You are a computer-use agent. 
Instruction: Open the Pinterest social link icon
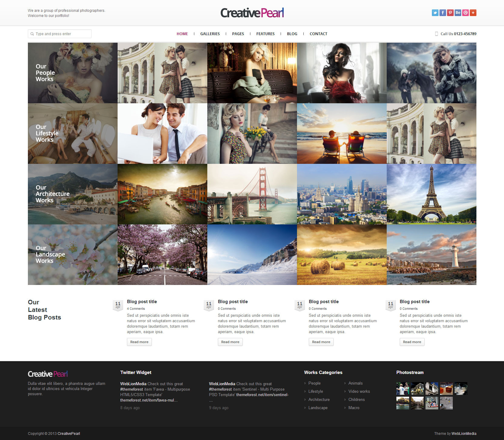(450, 13)
